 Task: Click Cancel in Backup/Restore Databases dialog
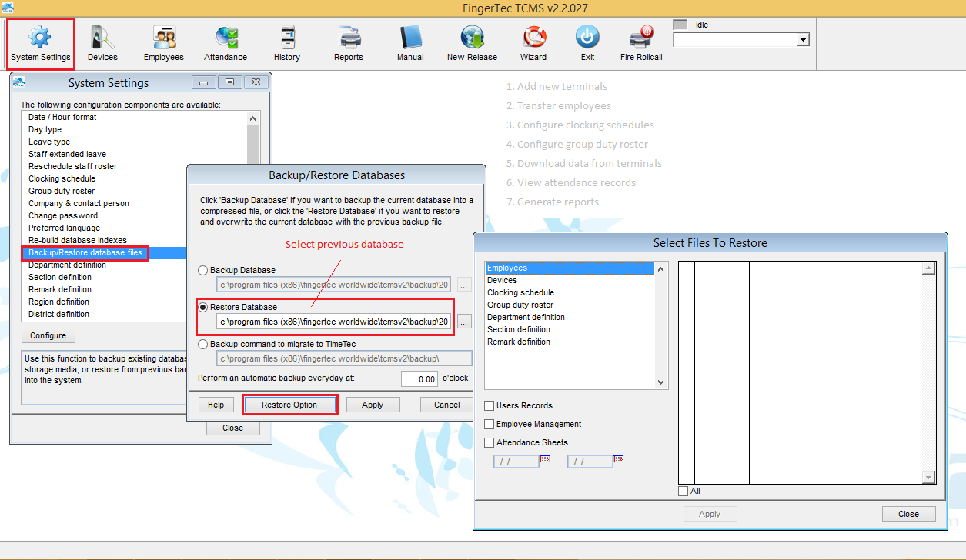447,405
